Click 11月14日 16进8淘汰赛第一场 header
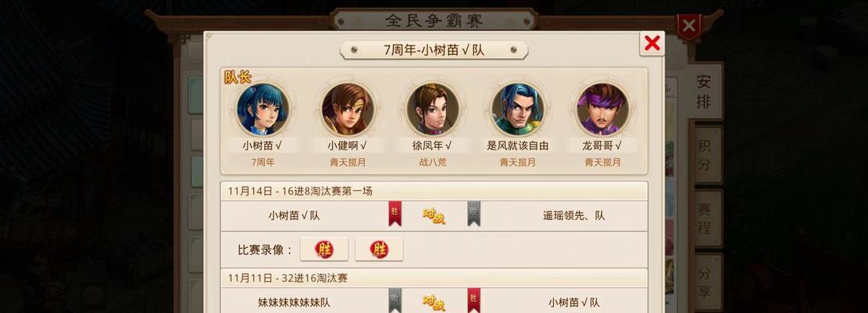868x313 pixels. pyautogui.click(x=434, y=191)
